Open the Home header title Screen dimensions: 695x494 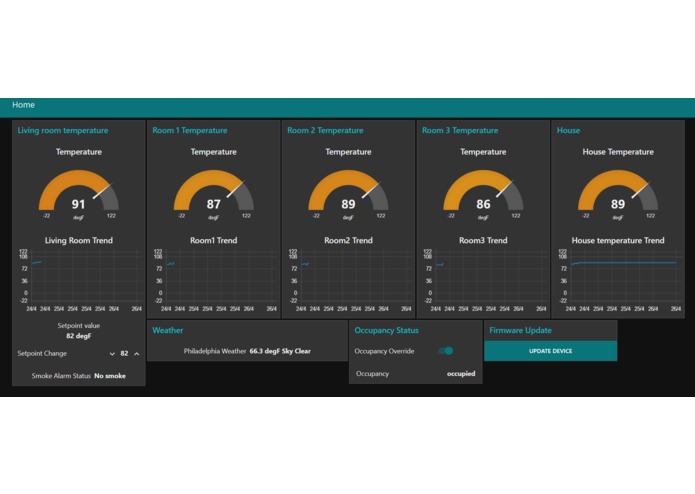coord(23,105)
